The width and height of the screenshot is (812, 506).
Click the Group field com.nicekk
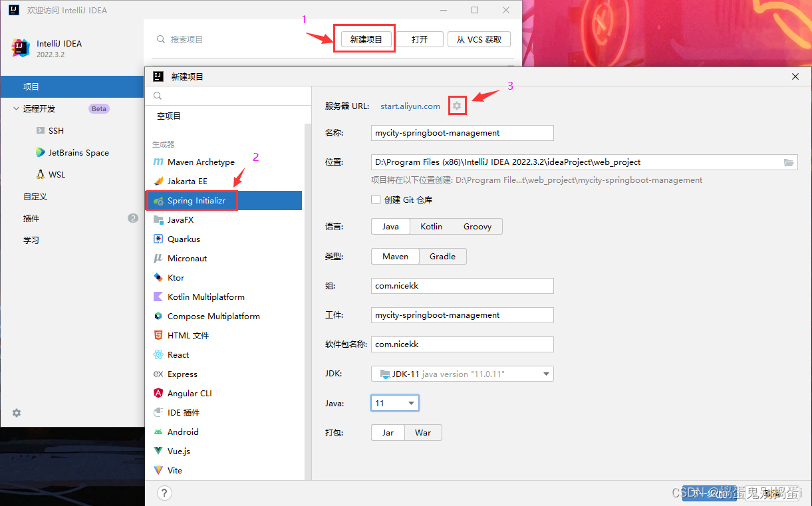[x=462, y=286]
